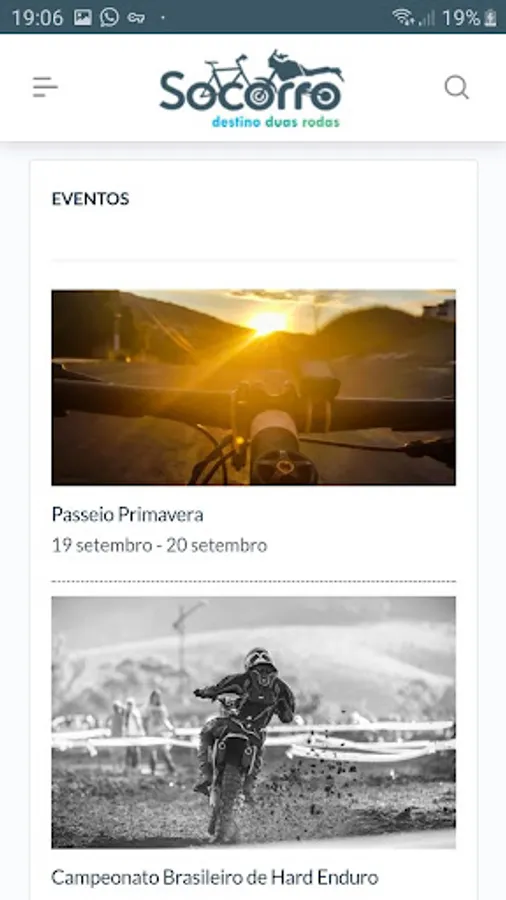Tap the search magnifier icon
This screenshot has height=900, width=506.
click(x=457, y=88)
